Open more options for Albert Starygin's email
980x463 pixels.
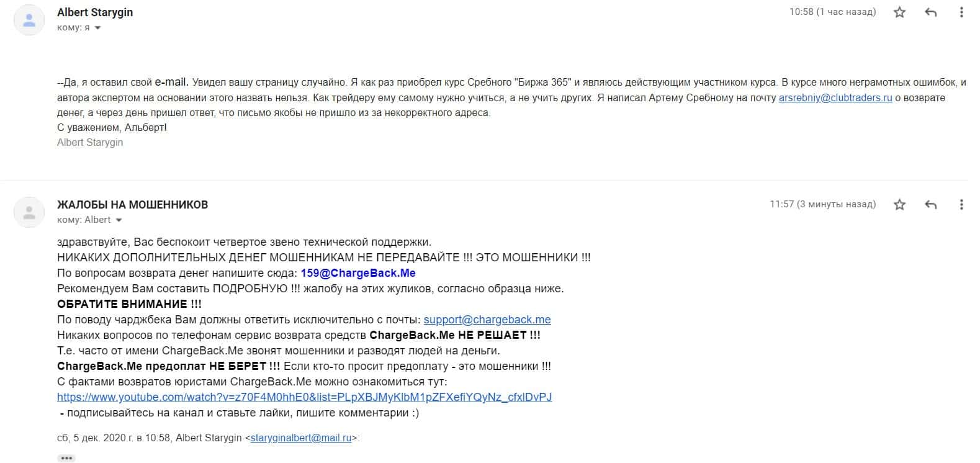(961, 12)
